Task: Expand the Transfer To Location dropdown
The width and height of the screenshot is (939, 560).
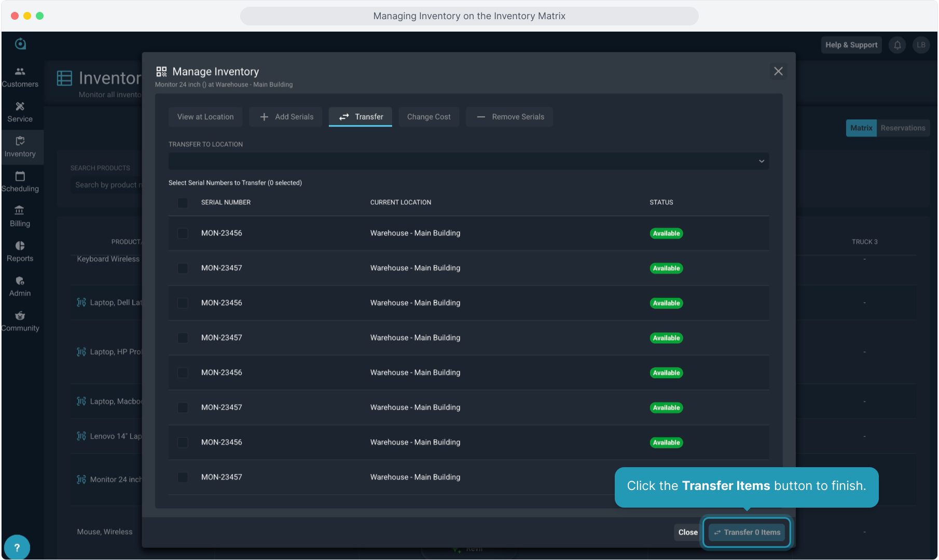Action: [x=468, y=161]
